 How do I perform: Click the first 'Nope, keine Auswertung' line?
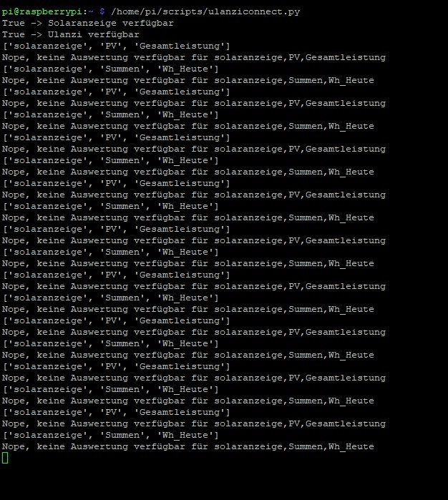pyautogui.click(x=194, y=58)
